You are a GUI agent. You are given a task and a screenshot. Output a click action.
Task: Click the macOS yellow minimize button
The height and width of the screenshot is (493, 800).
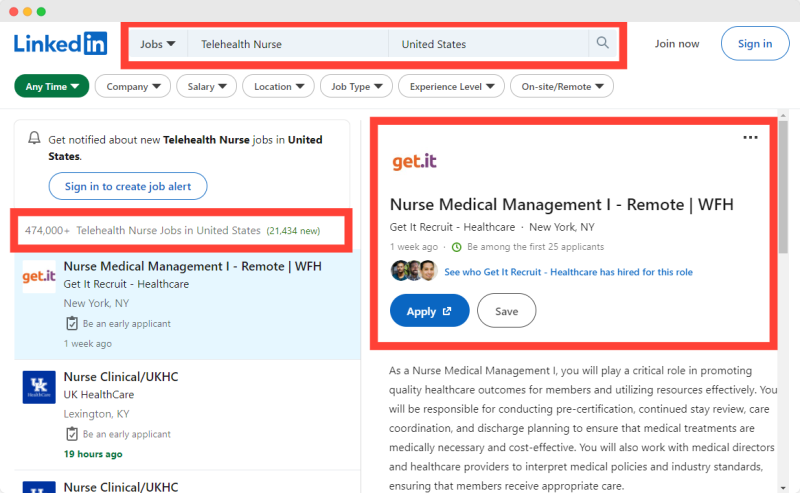pos(28,11)
